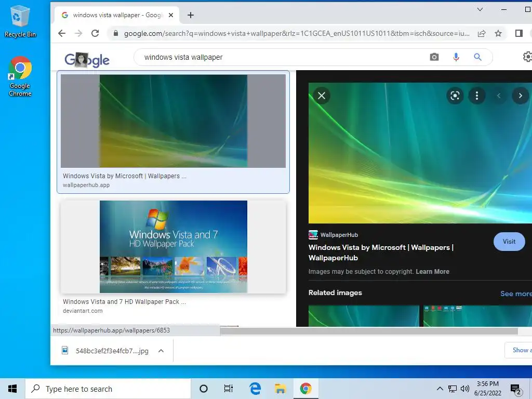Open Cortana from the taskbar
Viewport: 532px width, 399px height.
(x=203, y=389)
